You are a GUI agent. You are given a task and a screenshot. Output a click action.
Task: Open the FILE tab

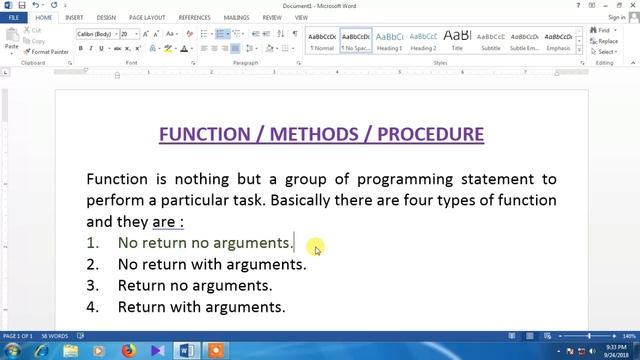(x=13, y=18)
